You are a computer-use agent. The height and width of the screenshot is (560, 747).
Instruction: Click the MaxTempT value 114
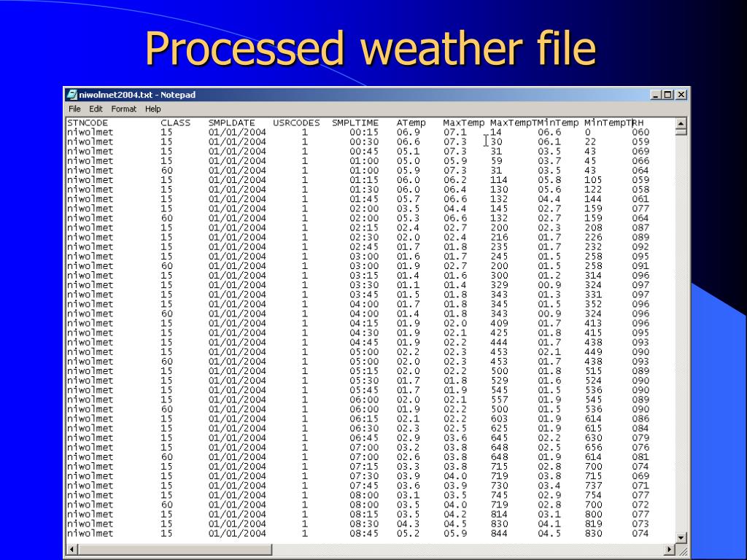[x=499, y=180]
